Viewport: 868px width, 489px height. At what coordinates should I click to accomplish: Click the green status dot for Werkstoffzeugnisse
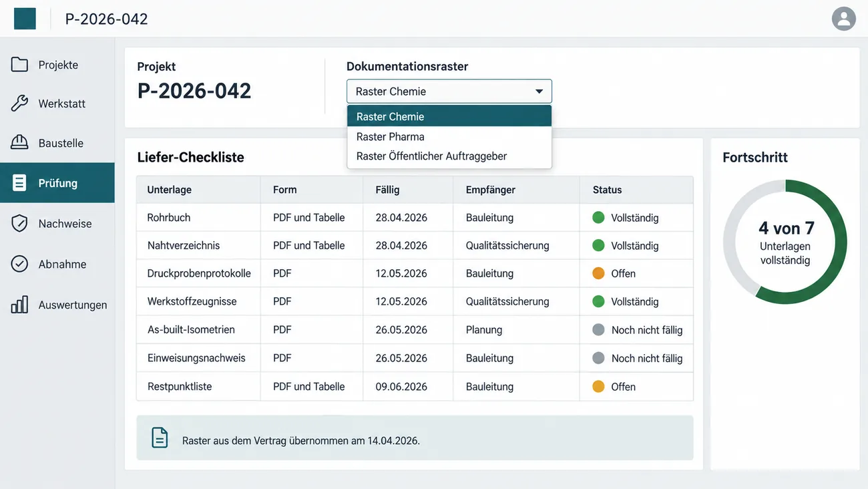click(598, 301)
